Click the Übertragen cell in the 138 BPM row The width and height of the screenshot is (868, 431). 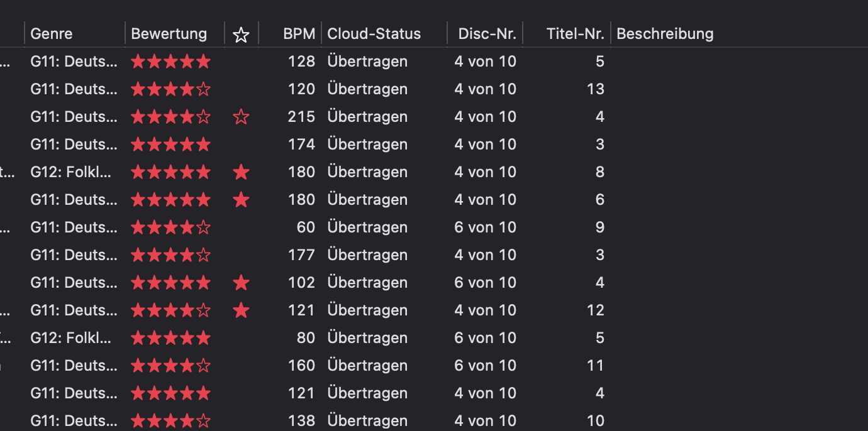[x=367, y=421]
